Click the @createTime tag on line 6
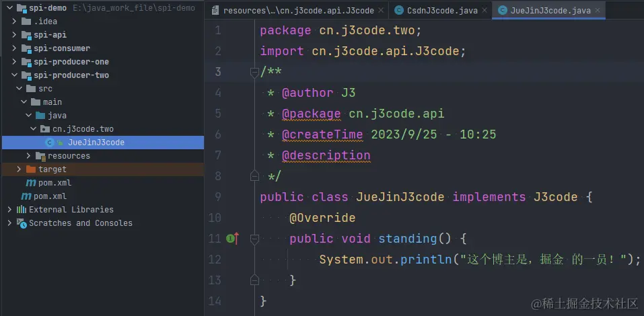Screen dimensions: 644x316 click(322, 134)
